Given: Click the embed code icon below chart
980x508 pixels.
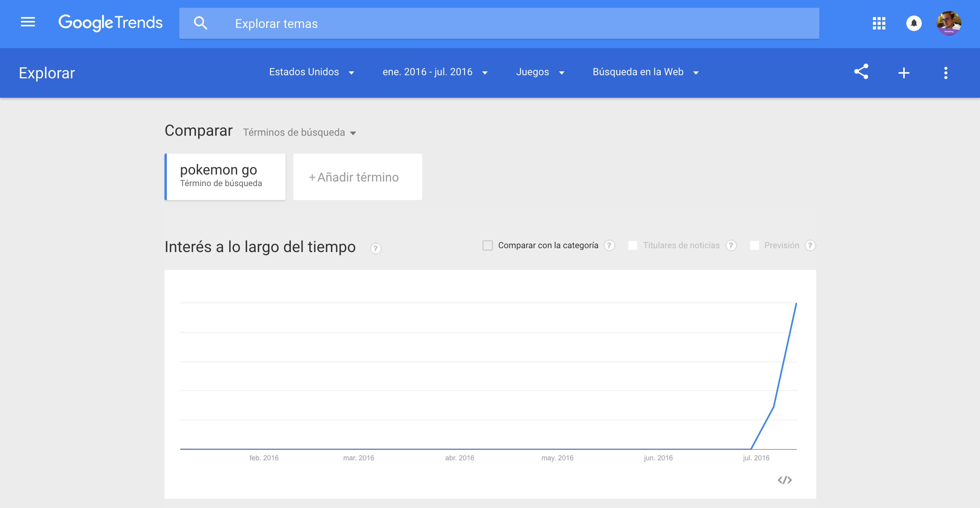Looking at the screenshot, I should pos(784,480).
